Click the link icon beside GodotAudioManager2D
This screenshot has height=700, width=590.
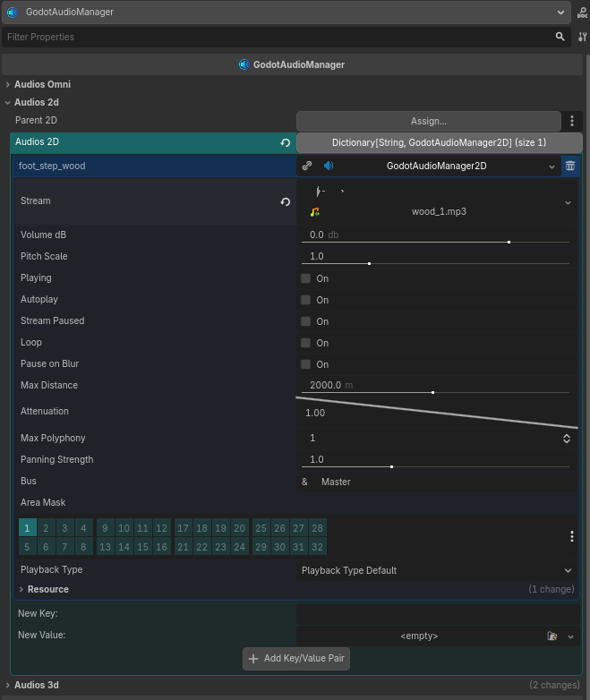(x=307, y=166)
